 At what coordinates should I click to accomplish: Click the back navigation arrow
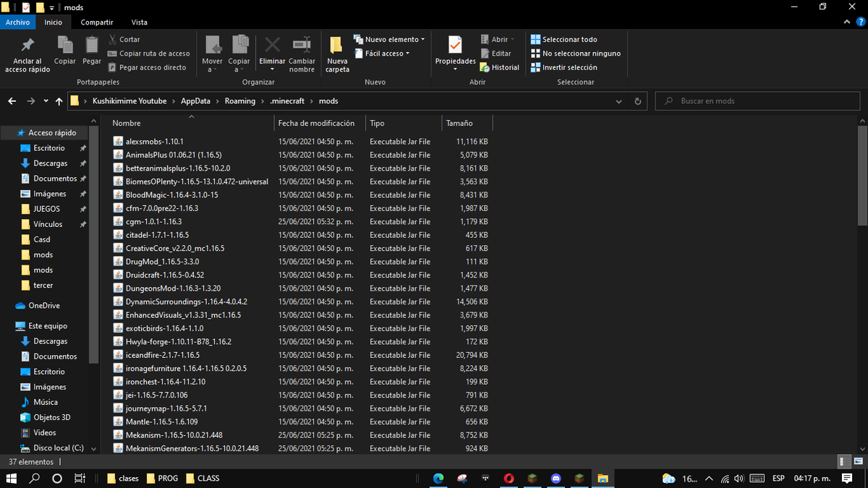click(12, 101)
